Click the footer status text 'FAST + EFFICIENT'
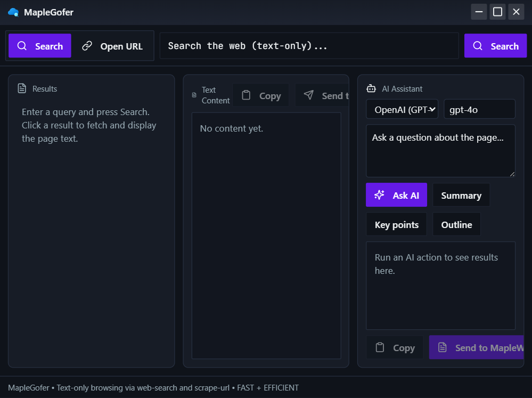Image resolution: width=532 pixels, height=398 pixels. [x=268, y=388]
